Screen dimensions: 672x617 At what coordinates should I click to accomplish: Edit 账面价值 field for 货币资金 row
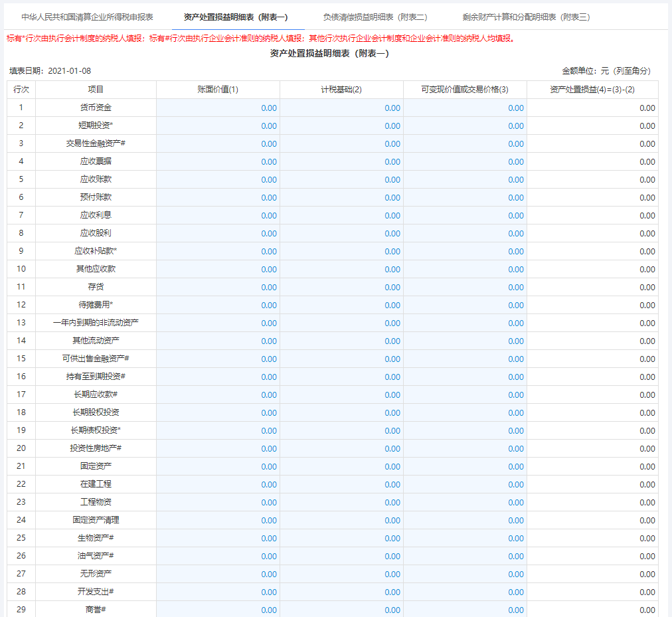218,108
